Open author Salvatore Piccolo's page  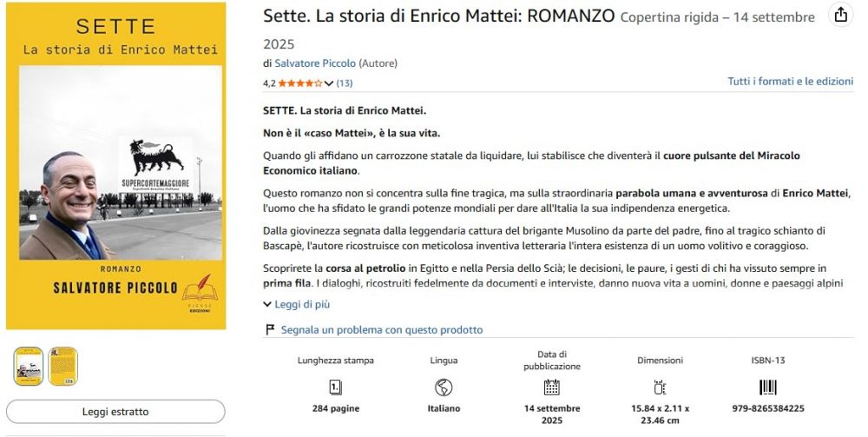315,63
